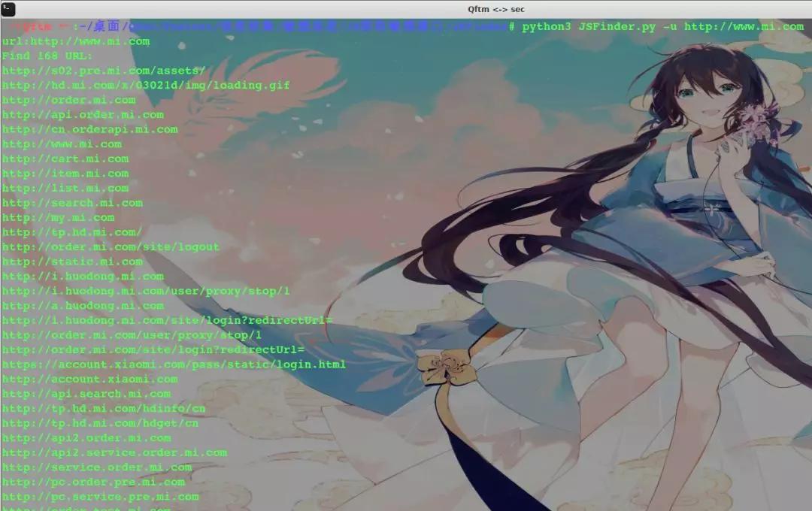Click the http://pc.service.pre.mi.com line
812x511 pixels.
coord(101,497)
